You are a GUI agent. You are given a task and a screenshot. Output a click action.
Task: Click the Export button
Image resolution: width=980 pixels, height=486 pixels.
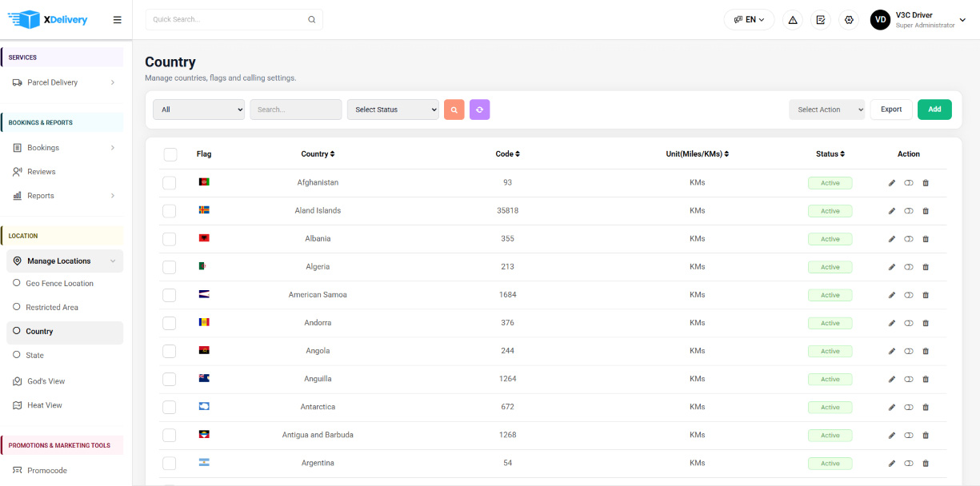[891, 110]
